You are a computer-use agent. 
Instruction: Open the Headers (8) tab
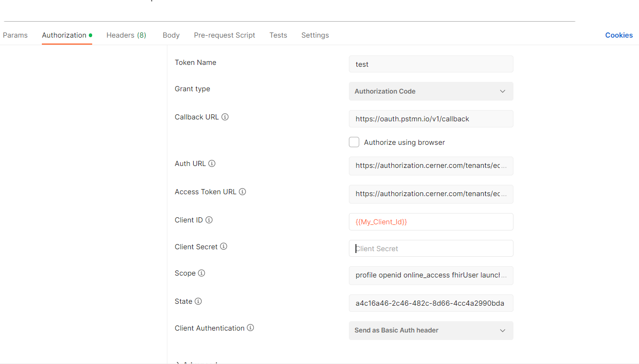[126, 35]
